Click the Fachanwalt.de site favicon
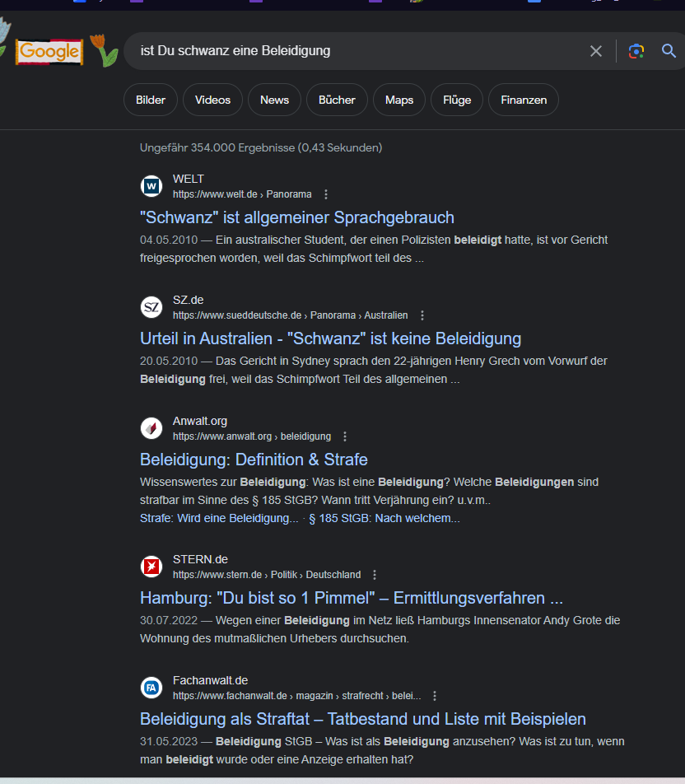 click(x=151, y=688)
